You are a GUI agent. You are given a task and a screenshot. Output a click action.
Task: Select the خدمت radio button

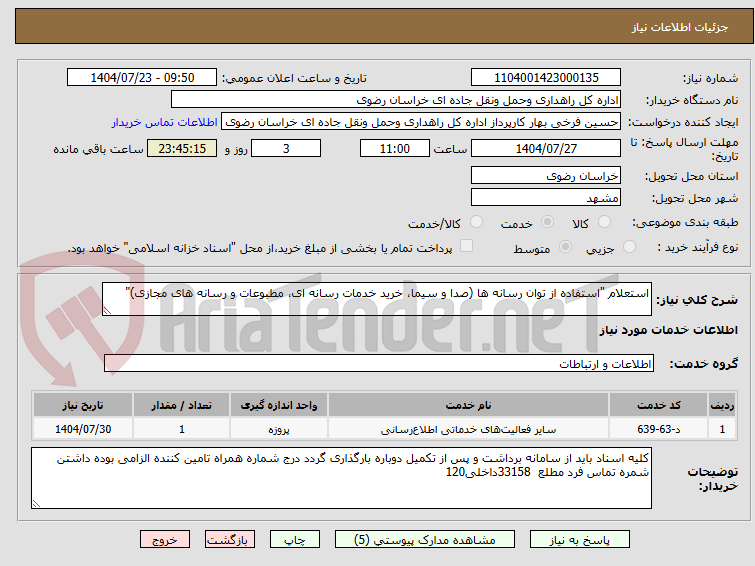tap(547, 222)
